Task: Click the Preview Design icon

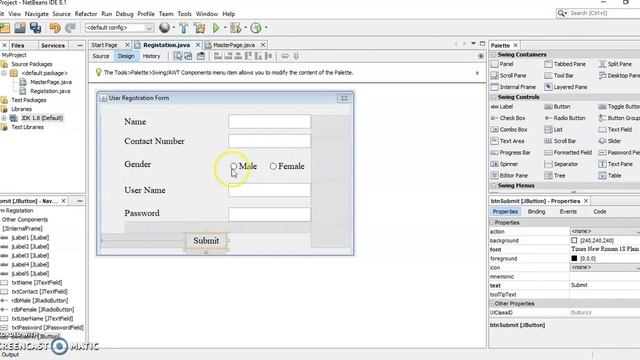Action: coord(201,56)
